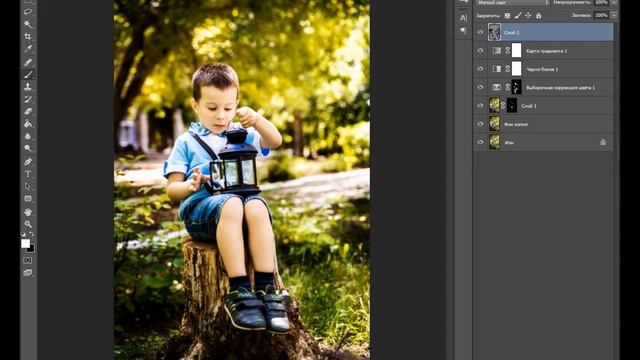Select the Magic Wand tool
Screen dimensions: 640x360
pyautogui.click(x=28, y=24)
